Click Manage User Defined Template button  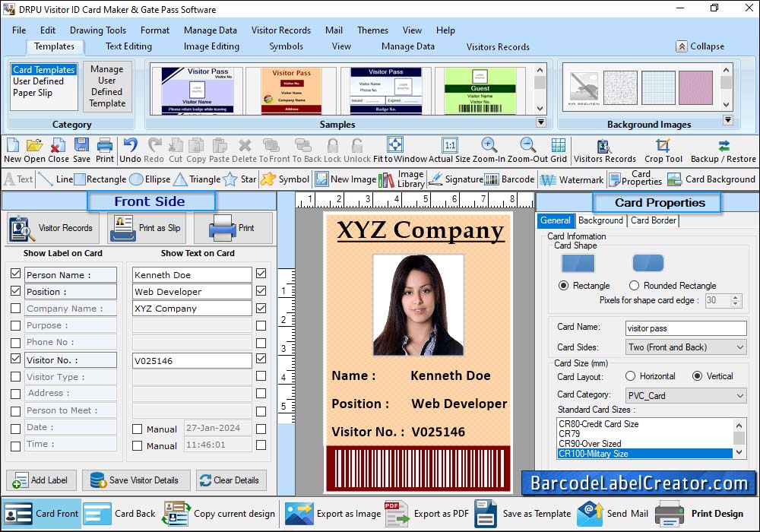(107, 86)
